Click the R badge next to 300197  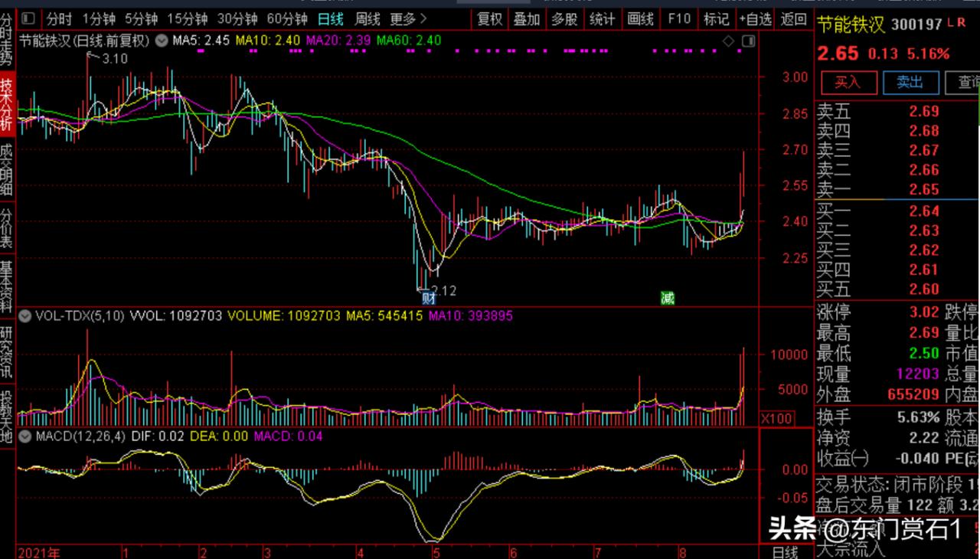961,24
